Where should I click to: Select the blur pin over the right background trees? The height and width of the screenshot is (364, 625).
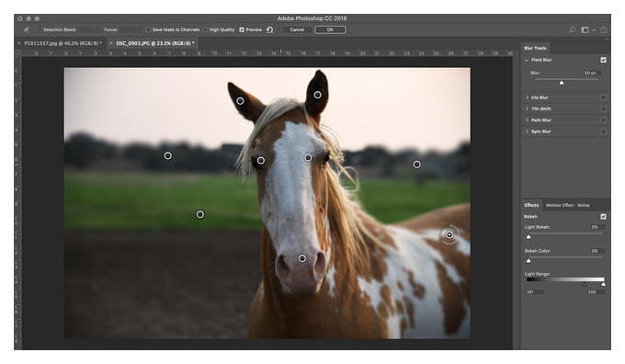point(416,165)
